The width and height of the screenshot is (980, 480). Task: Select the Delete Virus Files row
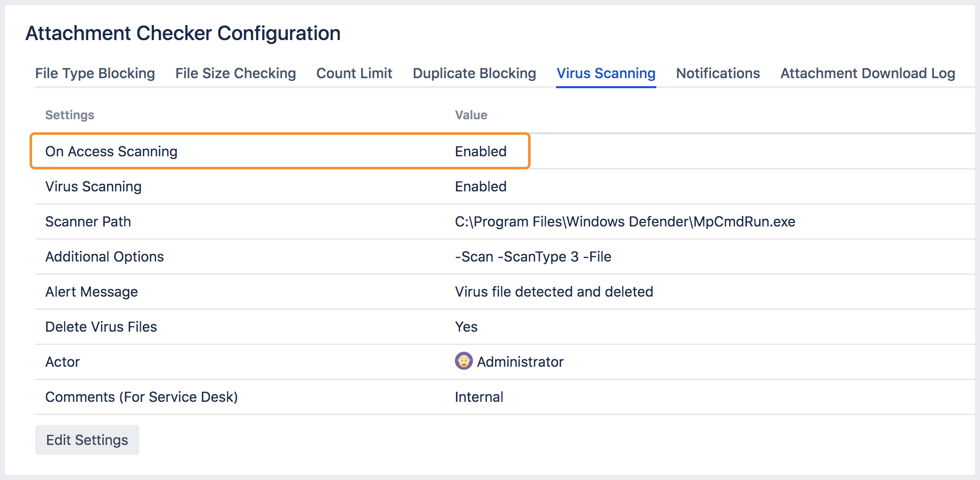(101, 327)
